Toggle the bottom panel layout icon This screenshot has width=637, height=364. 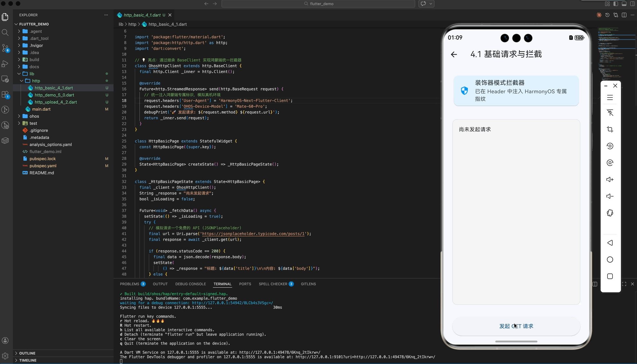[624, 4]
